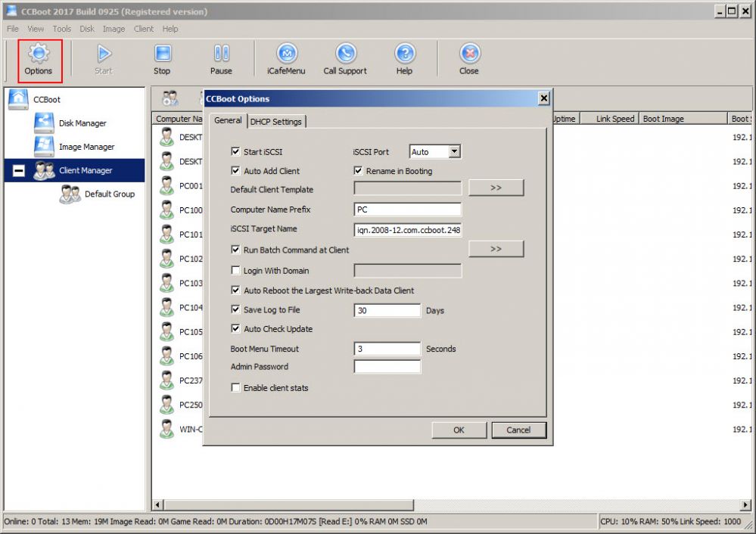Screen dimensions: 756x534
Task: Select the PC001 client icon
Action: pos(166,185)
